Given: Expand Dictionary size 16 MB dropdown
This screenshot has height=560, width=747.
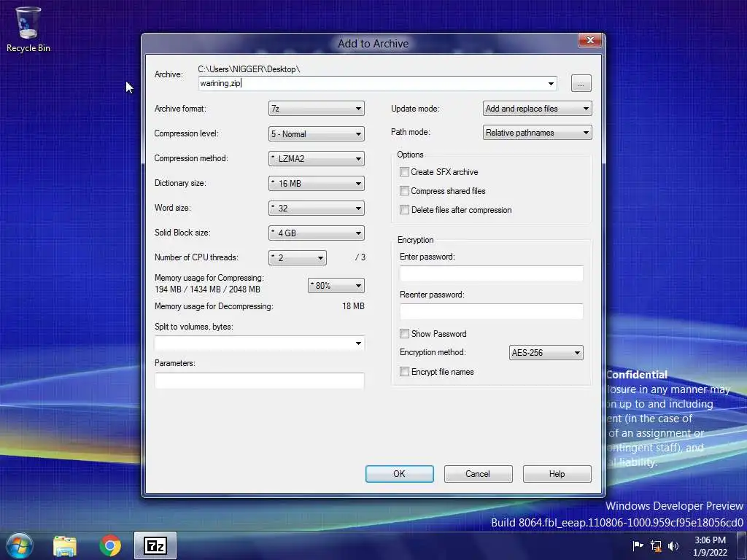Looking at the screenshot, I should pyautogui.click(x=317, y=183).
